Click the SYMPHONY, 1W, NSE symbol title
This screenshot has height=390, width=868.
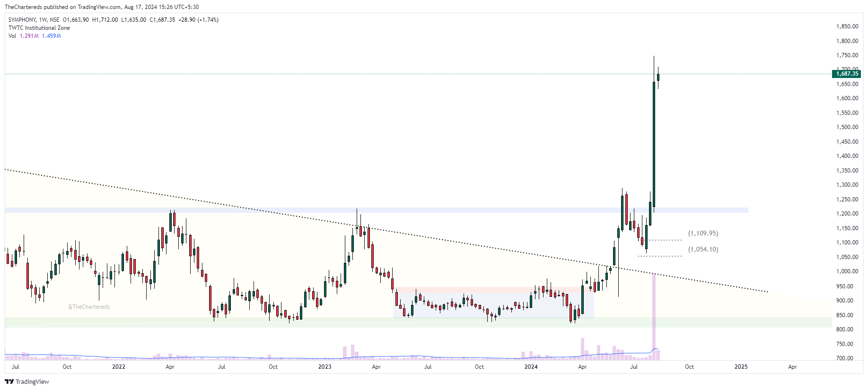click(x=34, y=20)
